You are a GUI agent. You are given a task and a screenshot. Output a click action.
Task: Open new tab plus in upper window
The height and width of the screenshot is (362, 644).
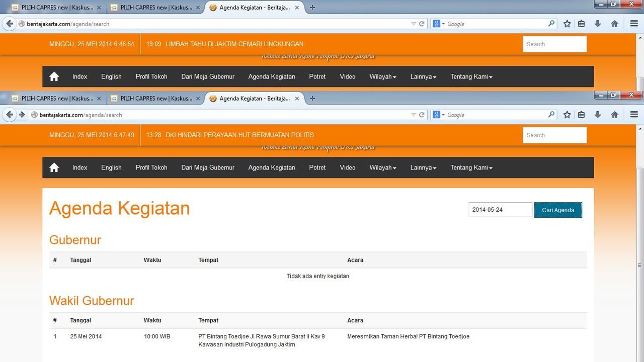point(312,8)
